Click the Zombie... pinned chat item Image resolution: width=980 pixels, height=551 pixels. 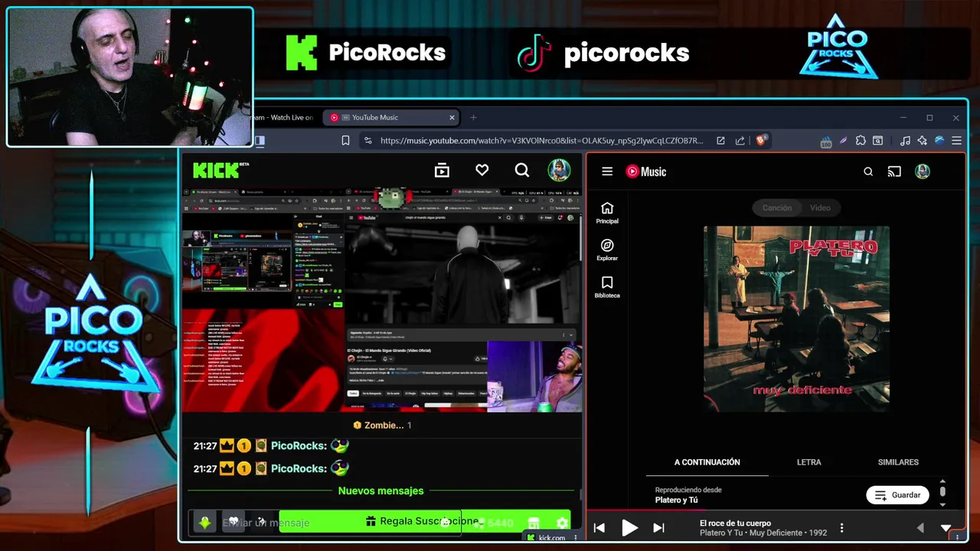coord(383,425)
